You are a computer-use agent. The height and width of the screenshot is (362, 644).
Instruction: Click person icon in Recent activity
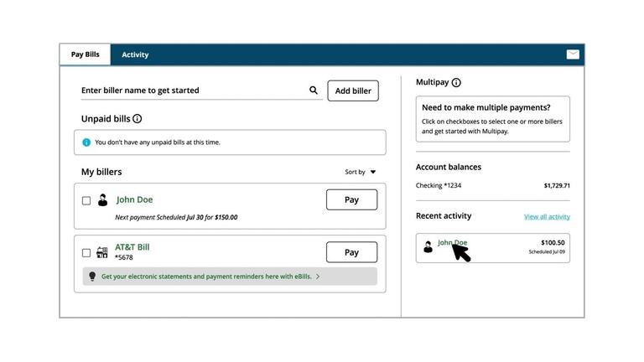[x=428, y=246]
